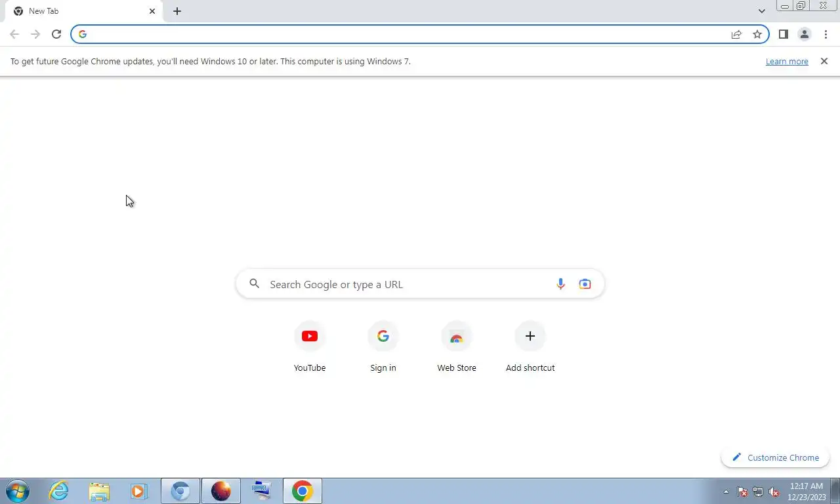Image resolution: width=840 pixels, height=504 pixels.
Task: Open Windows Media Player from the taskbar
Action: coord(139,491)
